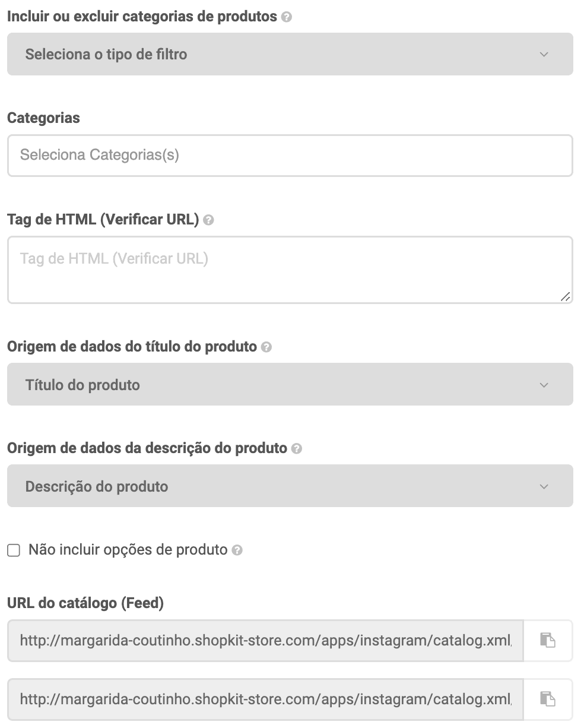Open the 'Descrição do produto' dropdown
The height and width of the screenshot is (728, 584).
(290, 486)
